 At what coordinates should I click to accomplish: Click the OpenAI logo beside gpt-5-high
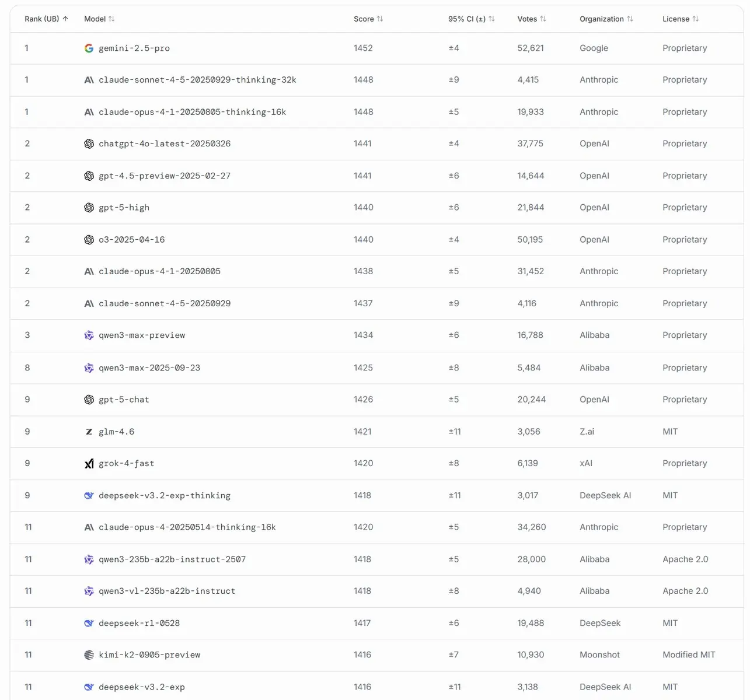point(89,208)
